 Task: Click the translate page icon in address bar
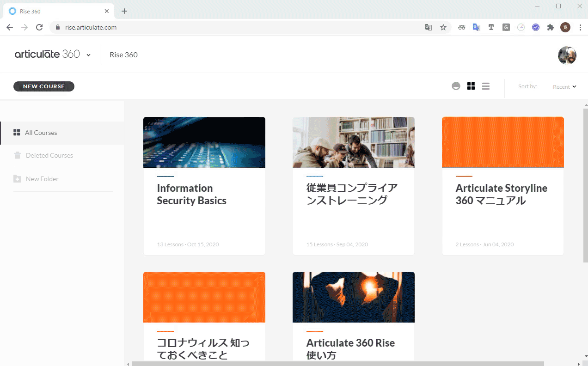pyautogui.click(x=429, y=27)
